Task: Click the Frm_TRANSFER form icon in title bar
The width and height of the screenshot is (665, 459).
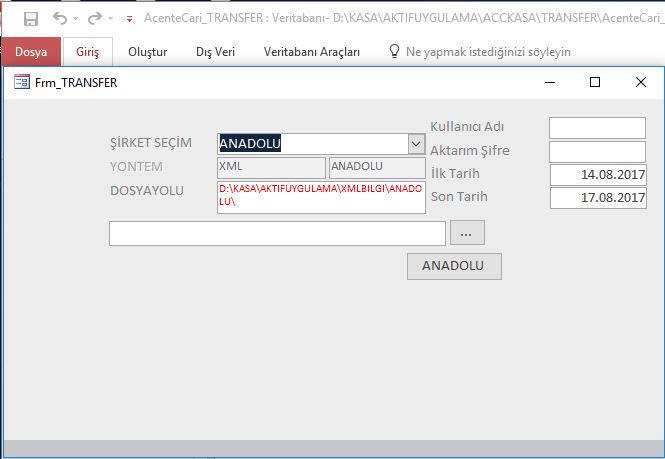Action: (x=21, y=83)
